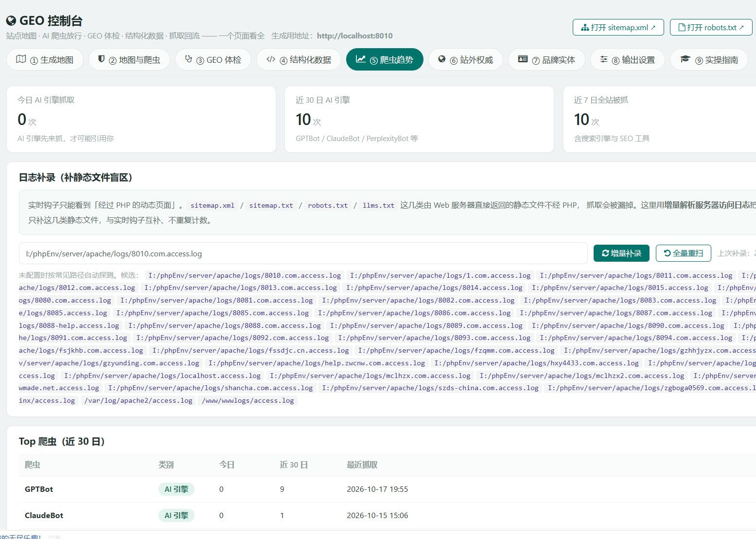Select candidate 8011.com.access.log path

(x=636, y=275)
